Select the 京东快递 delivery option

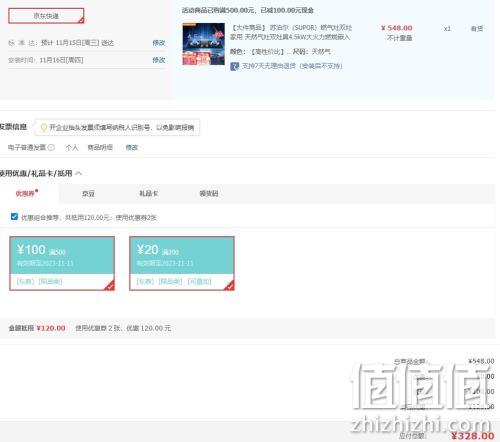click(46, 16)
